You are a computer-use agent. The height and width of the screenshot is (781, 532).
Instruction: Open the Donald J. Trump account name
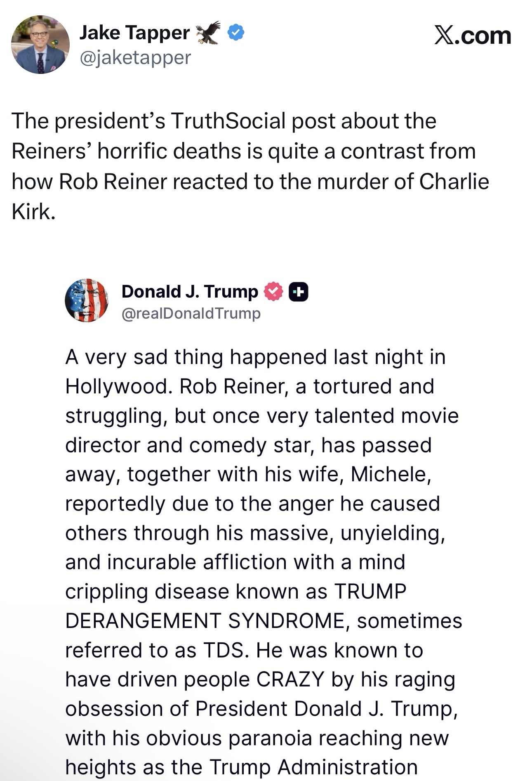click(190, 291)
